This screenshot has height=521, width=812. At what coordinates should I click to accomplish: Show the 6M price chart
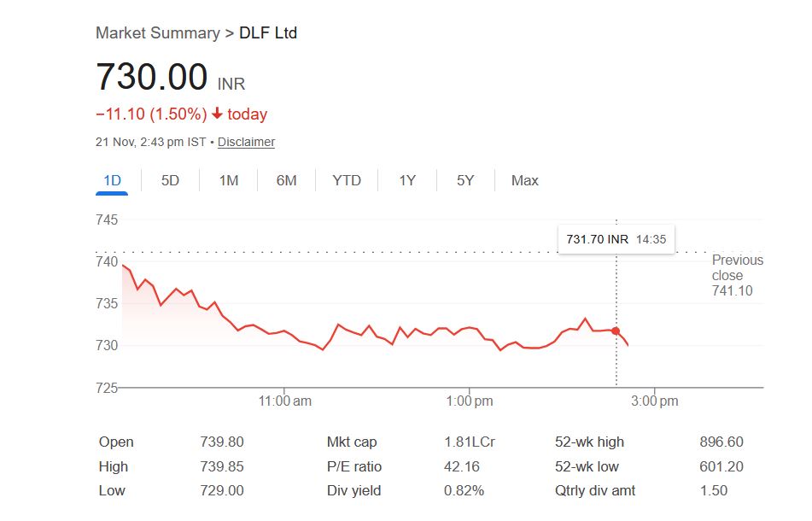pos(287,180)
